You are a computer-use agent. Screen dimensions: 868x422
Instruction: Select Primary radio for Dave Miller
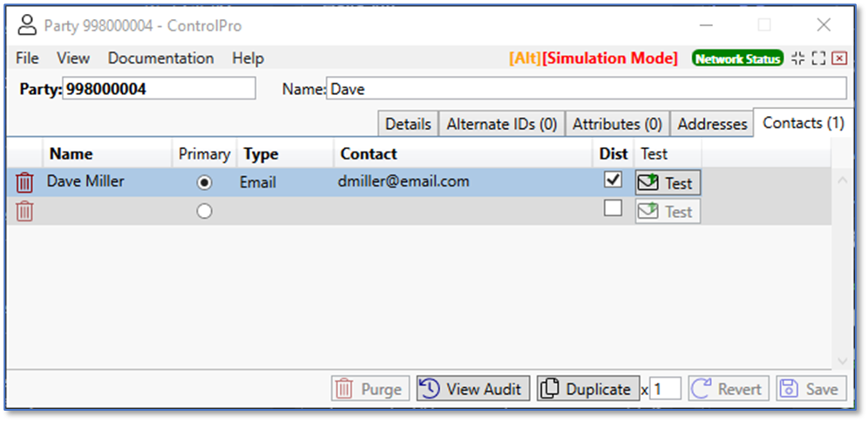pos(204,182)
